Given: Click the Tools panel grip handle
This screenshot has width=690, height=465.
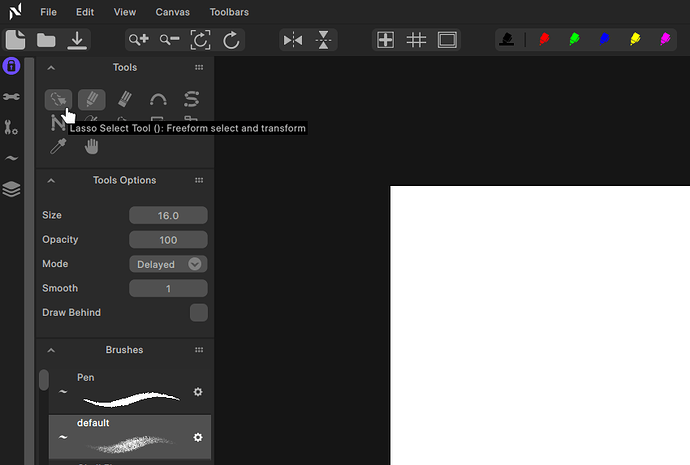Looking at the screenshot, I should click(x=199, y=67).
